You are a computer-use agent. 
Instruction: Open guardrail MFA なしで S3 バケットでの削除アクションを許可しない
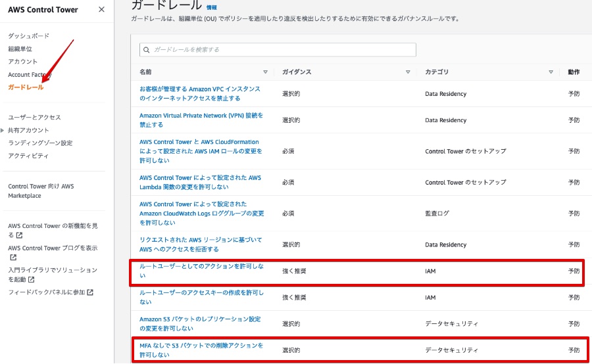[x=201, y=350]
